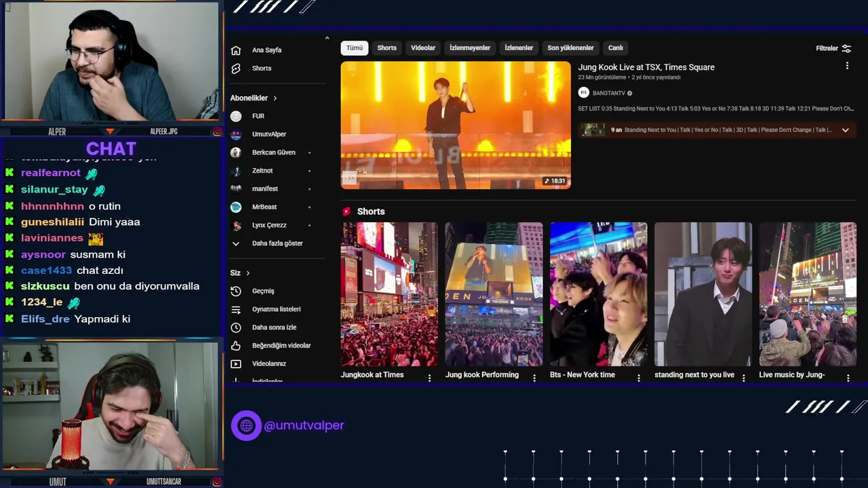Click the red Shorts section logo
The image size is (868, 488).
click(x=347, y=211)
